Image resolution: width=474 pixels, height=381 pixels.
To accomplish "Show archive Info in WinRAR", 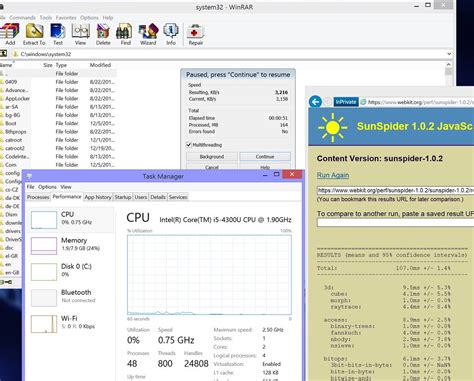I will 171,34.
